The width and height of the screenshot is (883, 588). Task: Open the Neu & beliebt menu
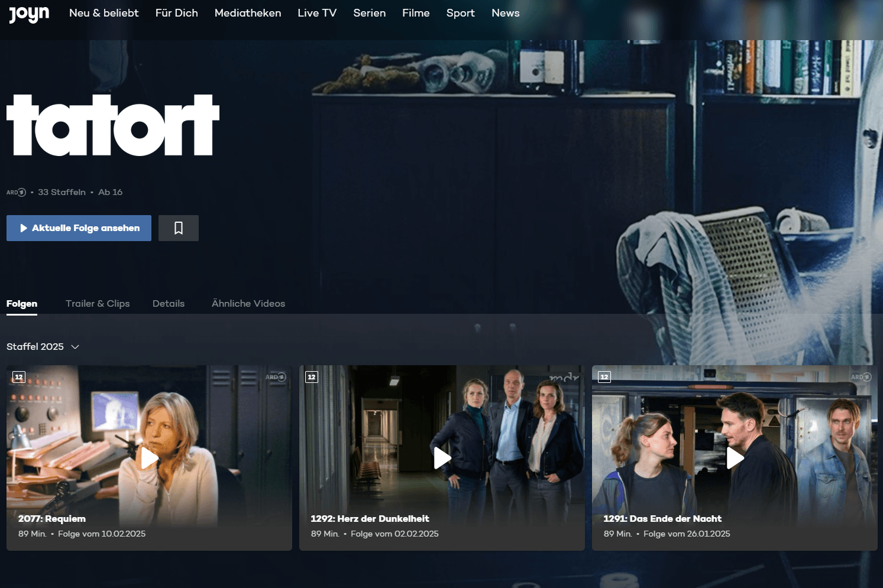coord(104,13)
